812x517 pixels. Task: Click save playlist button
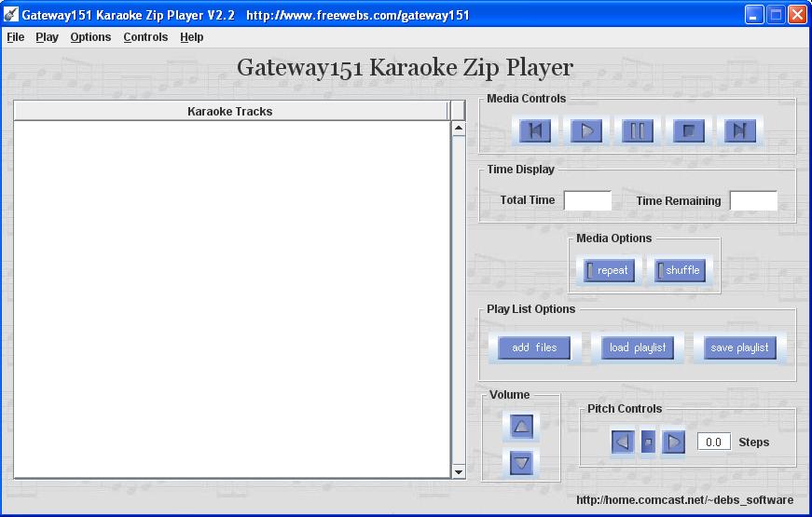(x=740, y=347)
